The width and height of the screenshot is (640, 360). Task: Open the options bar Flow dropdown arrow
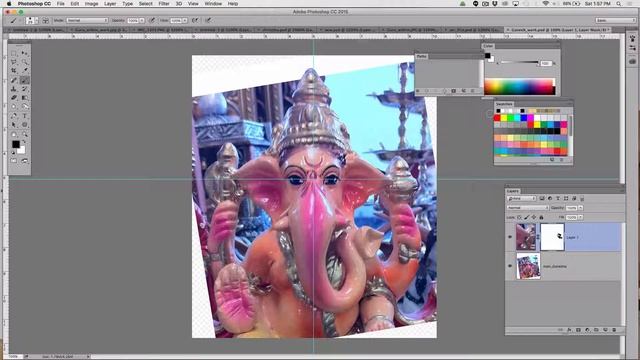(184, 20)
